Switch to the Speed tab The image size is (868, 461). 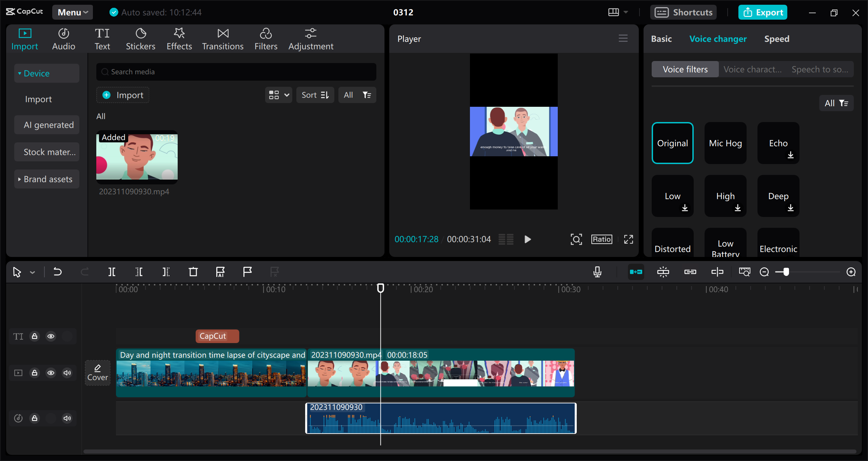pyautogui.click(x=776, y=39)
